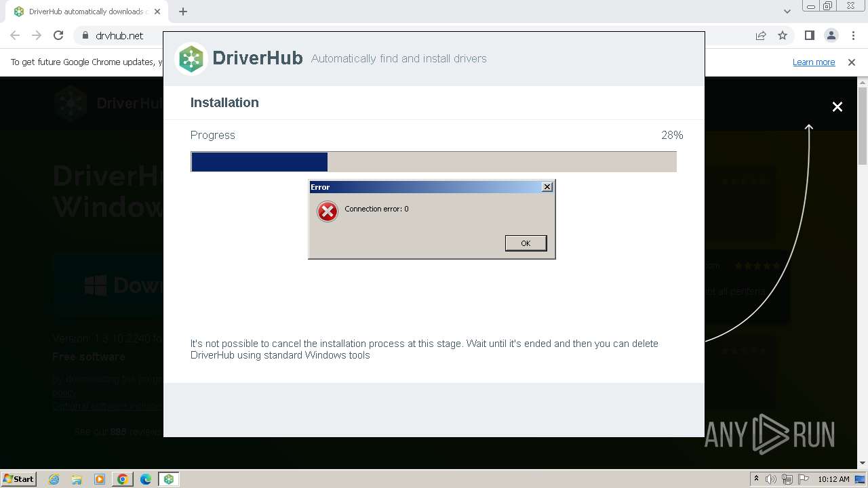The image size is (868, 488).
Task: Switch to the DriverHub installer taskbar button
Action: pos(168,479)
